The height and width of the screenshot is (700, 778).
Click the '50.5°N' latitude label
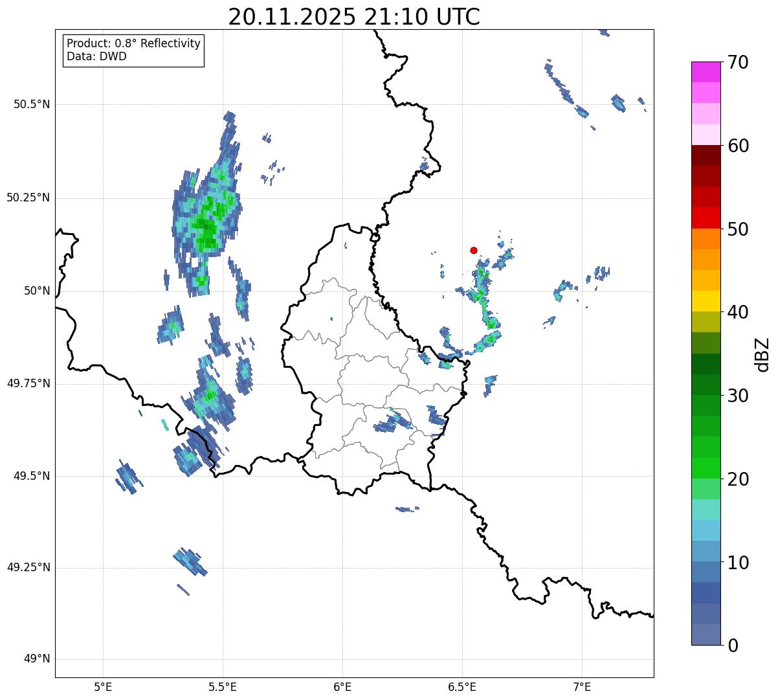pyautogui.click(x=32, y=104)
